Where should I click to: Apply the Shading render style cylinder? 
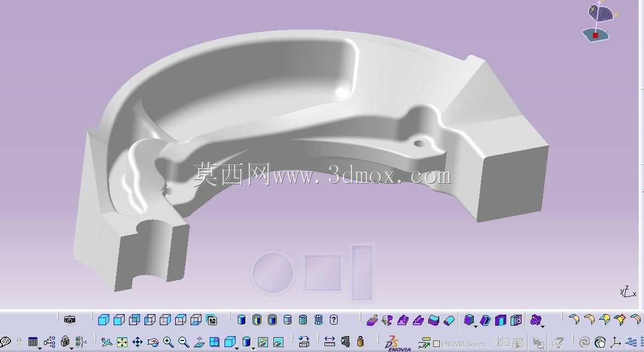point(242,320)
